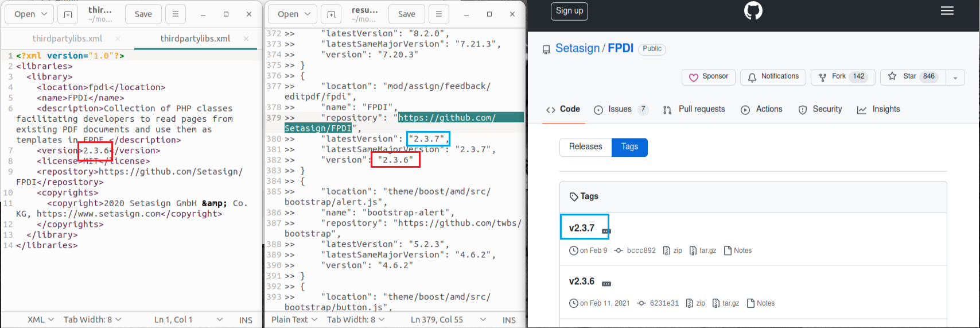Star the FPDI repository
Viewport: 980px width, 328px height.
913,77
